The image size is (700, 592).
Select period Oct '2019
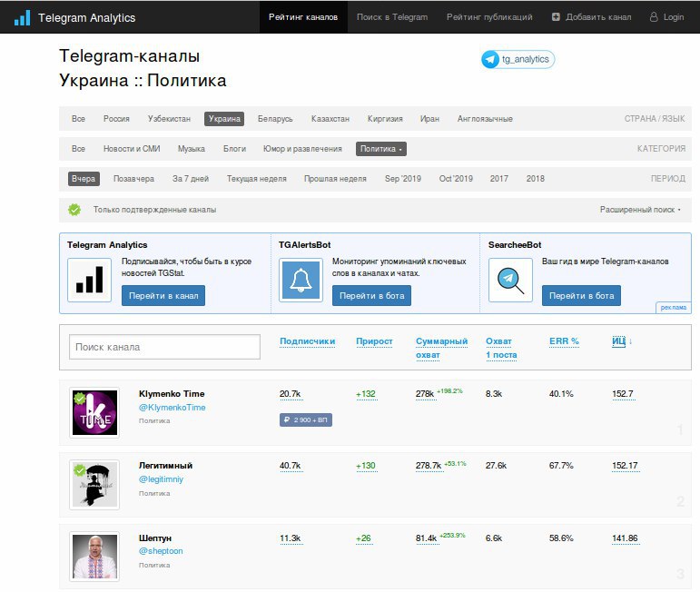pyautogui.click(x=456, y=179)
